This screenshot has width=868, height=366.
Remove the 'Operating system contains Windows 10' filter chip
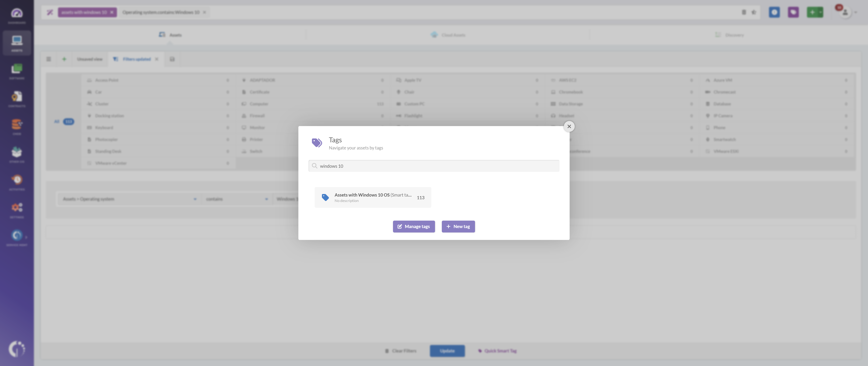(x=204, y=13)
